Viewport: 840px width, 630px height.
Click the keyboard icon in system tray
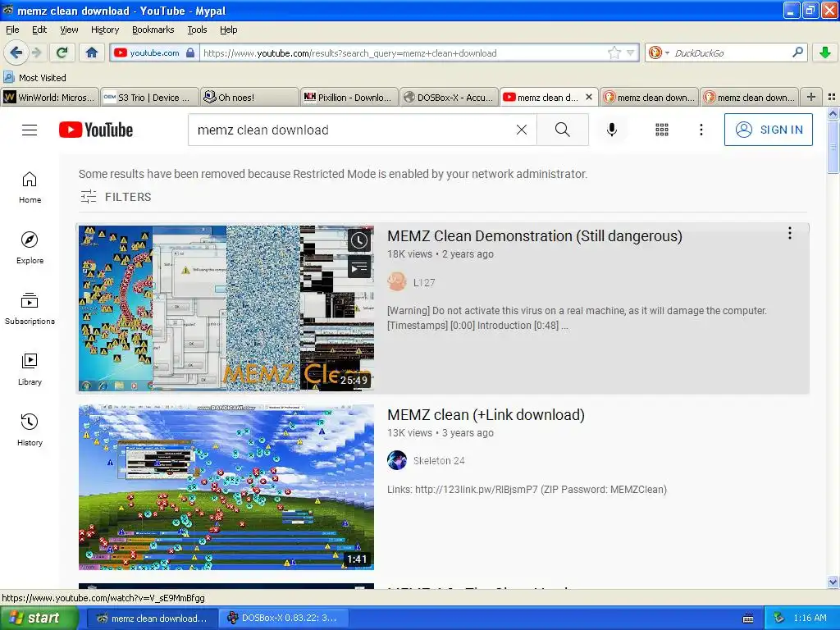[748, 619]
